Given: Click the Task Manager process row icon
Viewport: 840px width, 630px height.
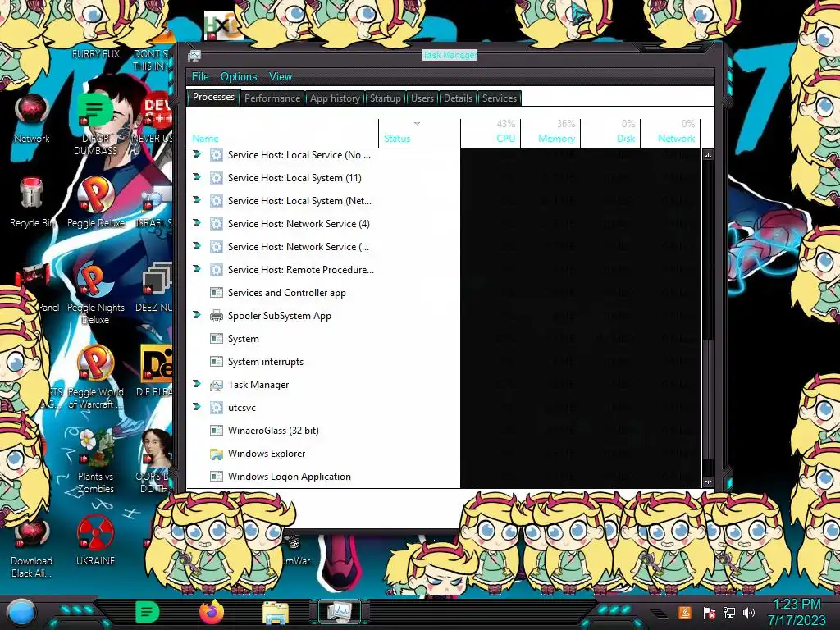Looking at the screenshot, I should click(x=217, y=385).
